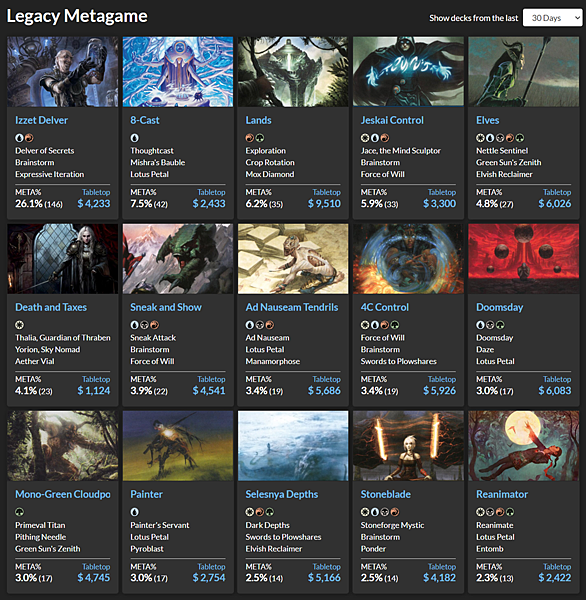Click the Izzet Delver card artwork

click(x=63, y=72)
